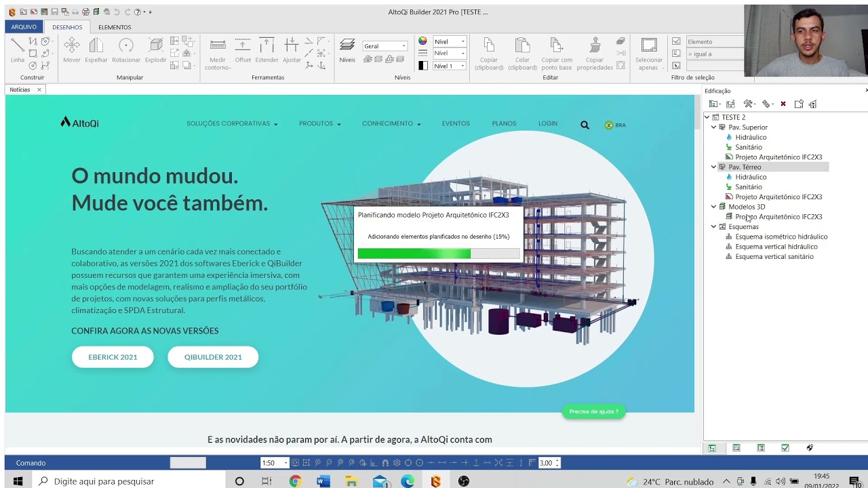Select Sanitário under Pav. Térreo
This screenshot has width=868, height=488.
[749, 187]
